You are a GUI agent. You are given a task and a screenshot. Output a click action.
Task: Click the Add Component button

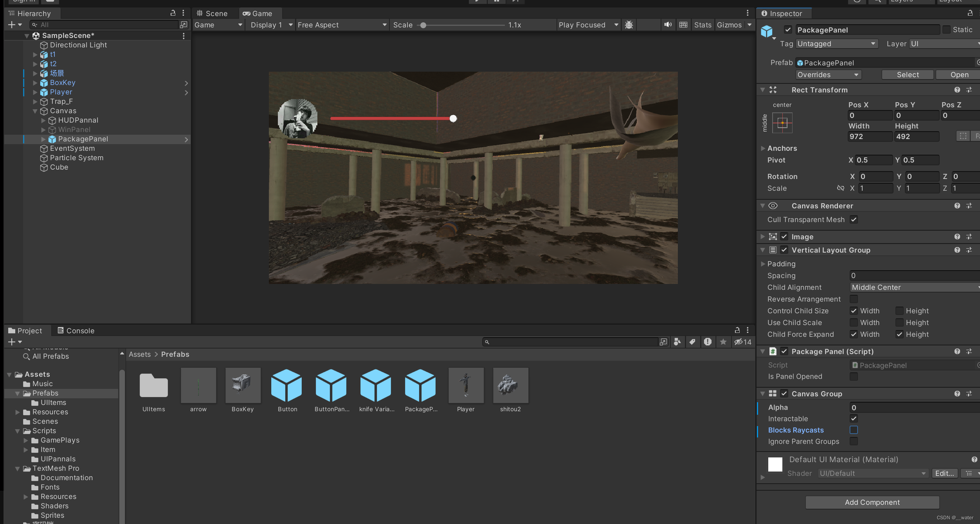[872, 502]
